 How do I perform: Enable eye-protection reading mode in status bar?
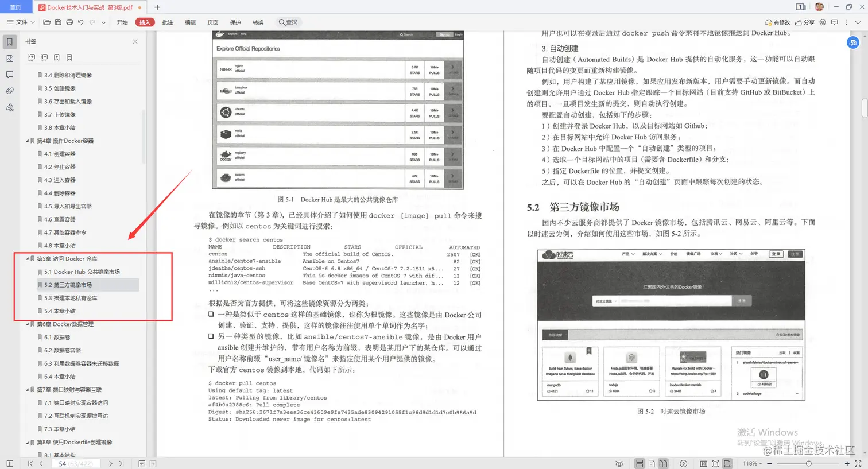(x=619, y=463)
